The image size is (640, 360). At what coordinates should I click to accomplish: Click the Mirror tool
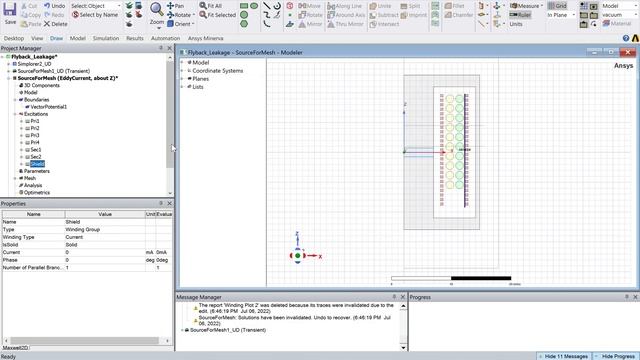[310, 24]
